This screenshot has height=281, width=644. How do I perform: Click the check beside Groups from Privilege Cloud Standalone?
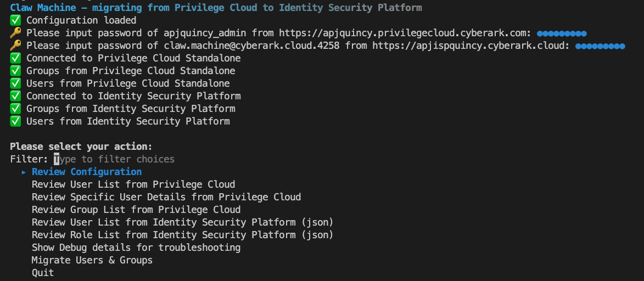pos(15,71)
